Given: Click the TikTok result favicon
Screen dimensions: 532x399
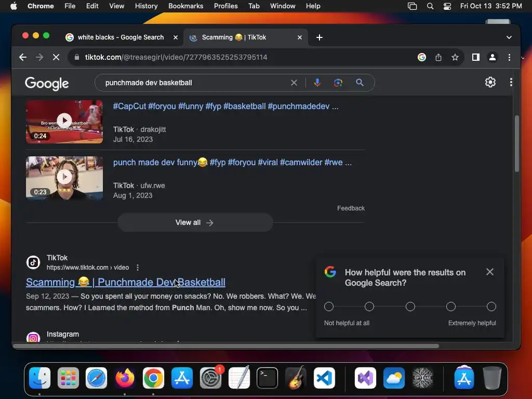Looking at the screenshot, I should tap(33, 262).
